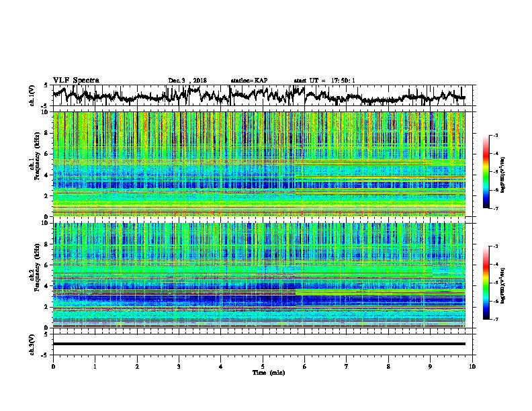This screenshot has width=532, height=411.
Task: Click the "5" tick of the ch.3(V) axis
Action: click(x=46, y=334)
